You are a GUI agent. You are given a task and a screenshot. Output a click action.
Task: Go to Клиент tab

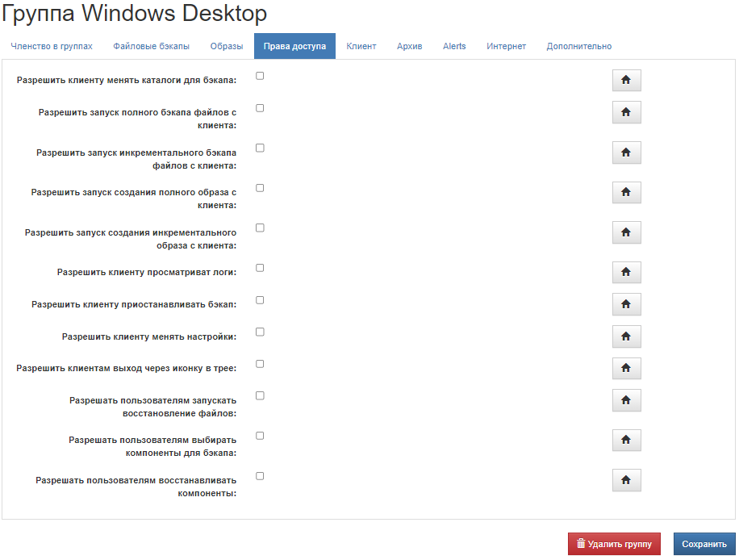(361, 46)
